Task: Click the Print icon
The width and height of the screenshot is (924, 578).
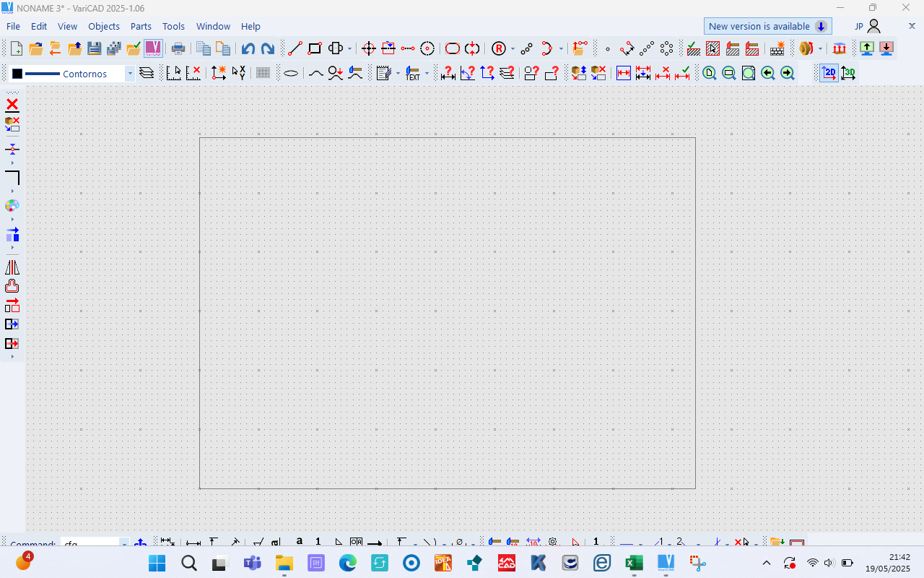Action: coord(178,48)
